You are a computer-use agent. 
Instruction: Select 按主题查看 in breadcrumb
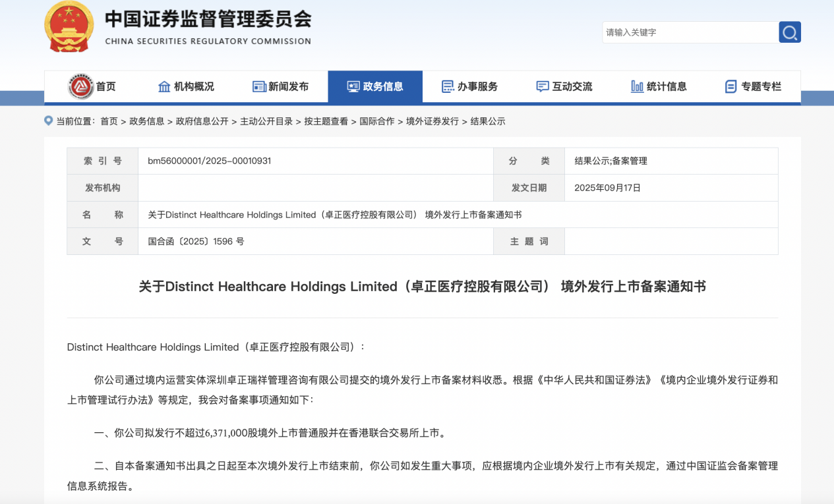pos(326,121)
